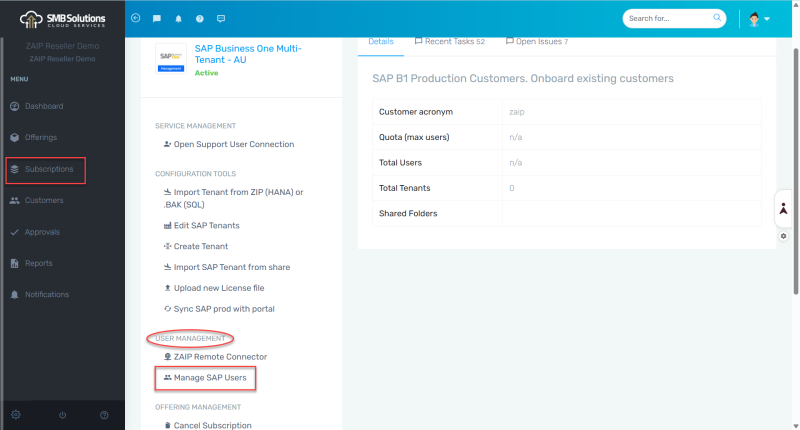Click the Create Tenant link
The width and height of the screenshot is (800, 430).
click(200, 246)
